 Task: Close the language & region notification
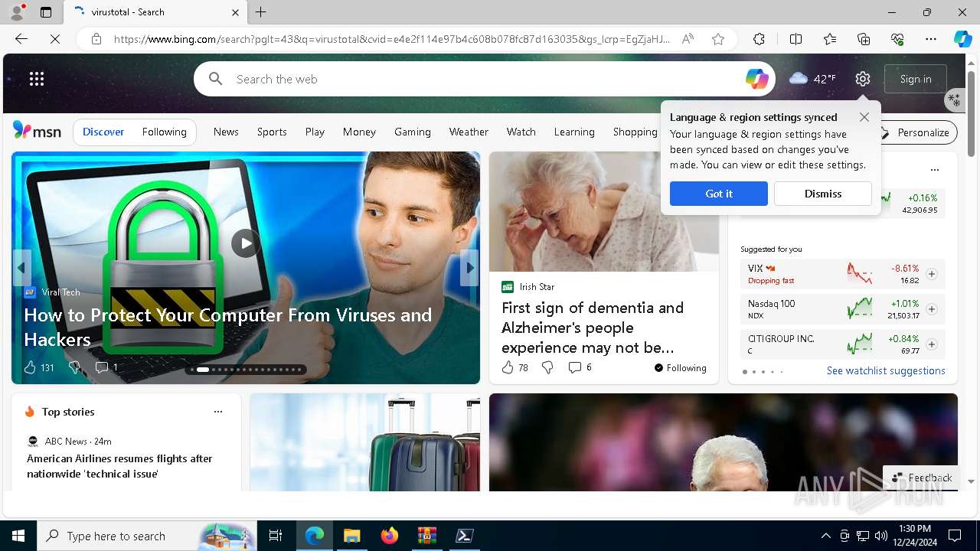point(864,117)
